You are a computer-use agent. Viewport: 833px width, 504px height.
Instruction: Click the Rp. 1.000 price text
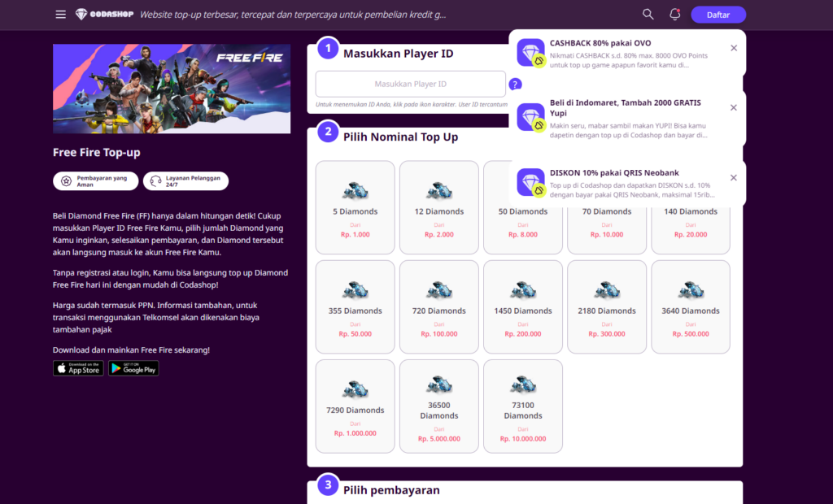(355, 234)
